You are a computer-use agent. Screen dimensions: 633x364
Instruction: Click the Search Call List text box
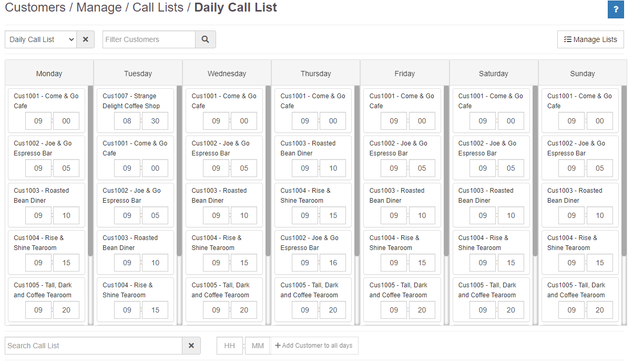[x=94, y=346]
